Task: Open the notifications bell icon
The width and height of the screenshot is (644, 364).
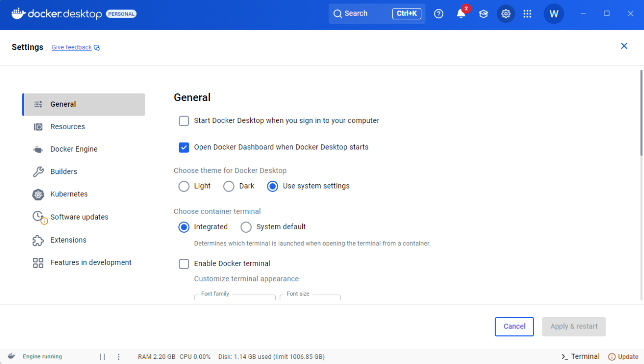Action: coord(461,14)
